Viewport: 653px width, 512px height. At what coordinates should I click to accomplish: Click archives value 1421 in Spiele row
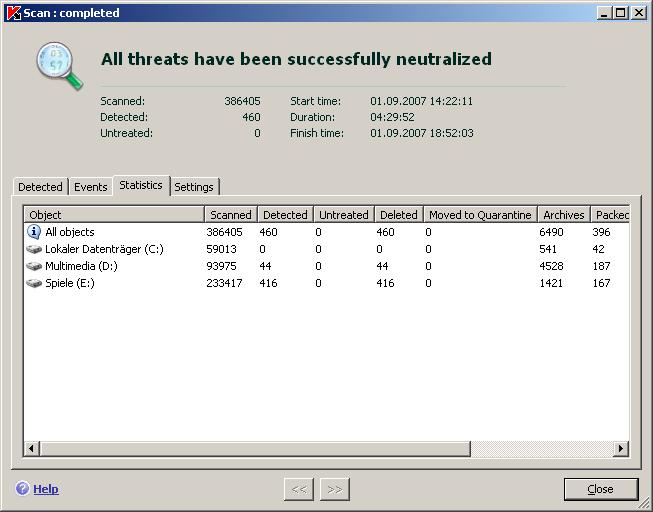click(x=551, y=283)
